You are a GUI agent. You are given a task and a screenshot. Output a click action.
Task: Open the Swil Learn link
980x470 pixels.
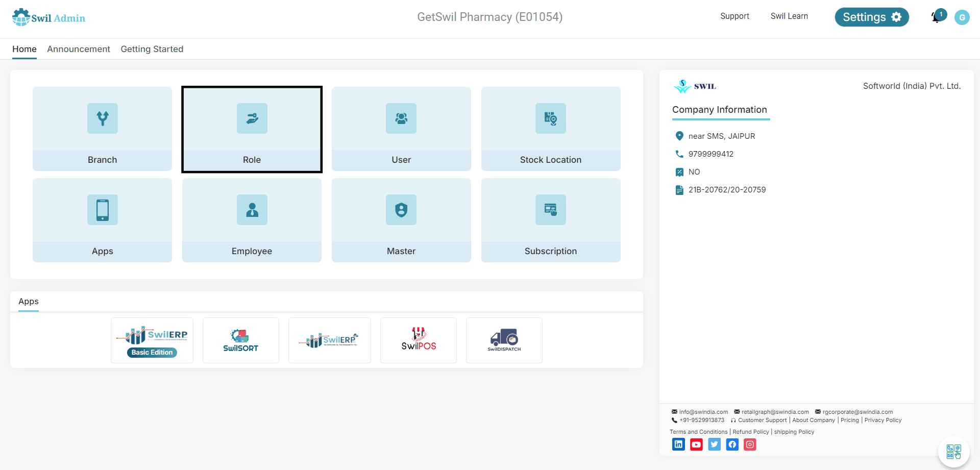[x=789, y=16]
